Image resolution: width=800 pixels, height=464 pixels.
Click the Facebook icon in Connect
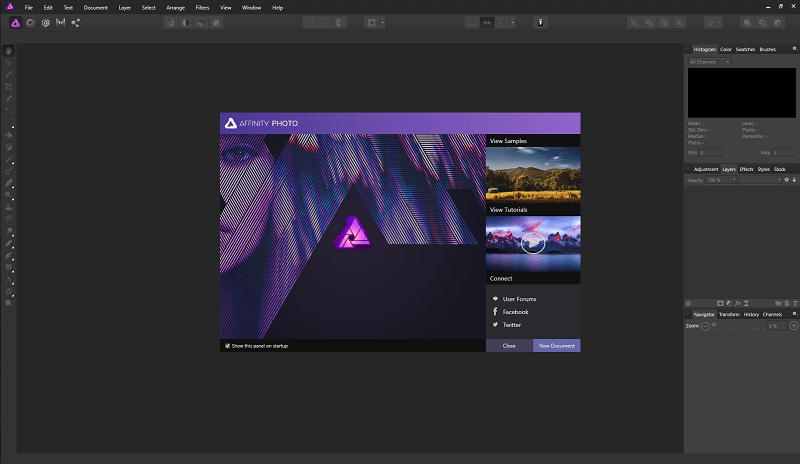(495, 312)
